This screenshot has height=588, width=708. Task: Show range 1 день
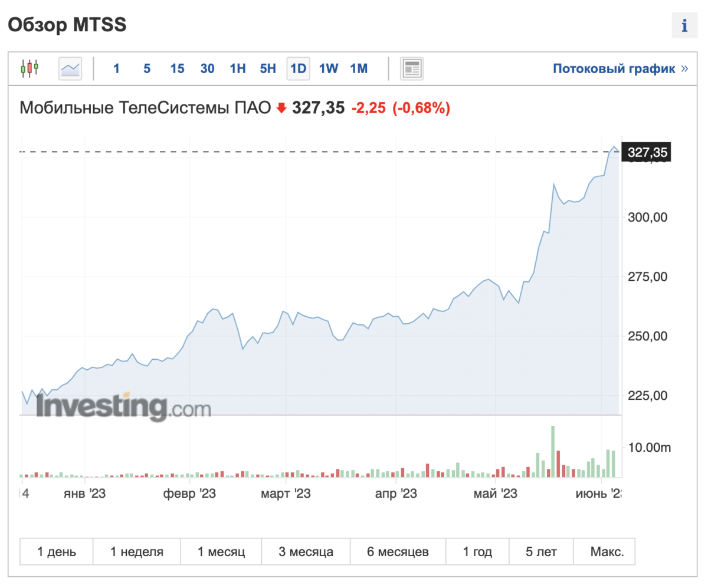[57, 553]
